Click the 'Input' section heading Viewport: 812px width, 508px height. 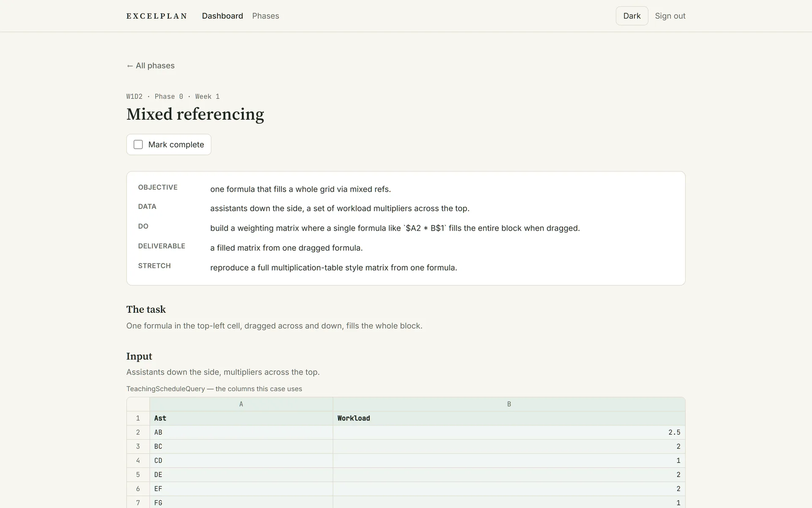pos(139,356)
